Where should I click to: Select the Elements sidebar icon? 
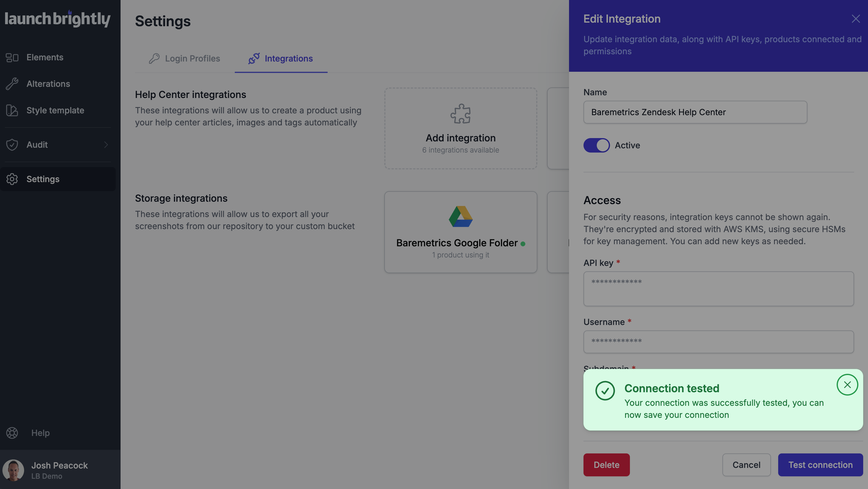point(12,57)
